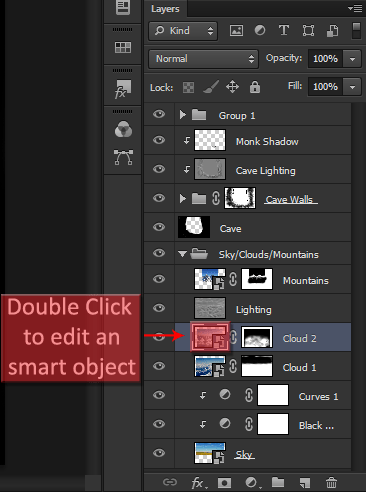Select the Cloud 2 layer name

click(x=299, y=338)
